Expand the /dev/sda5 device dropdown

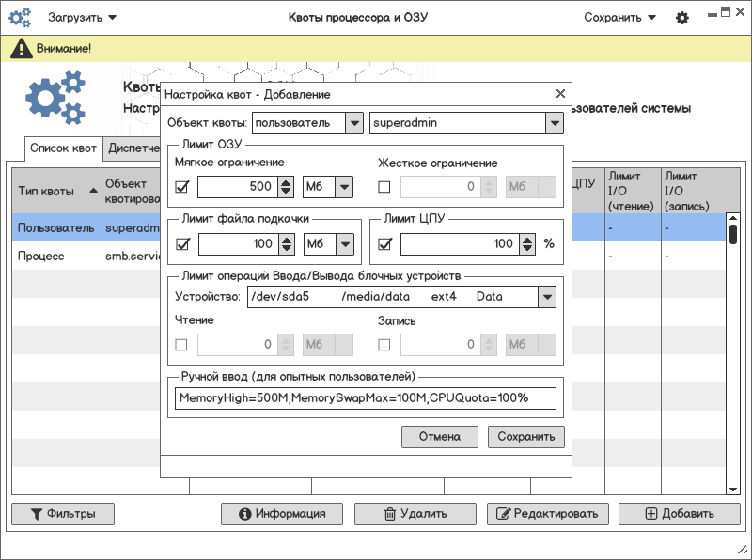(546, 297)
